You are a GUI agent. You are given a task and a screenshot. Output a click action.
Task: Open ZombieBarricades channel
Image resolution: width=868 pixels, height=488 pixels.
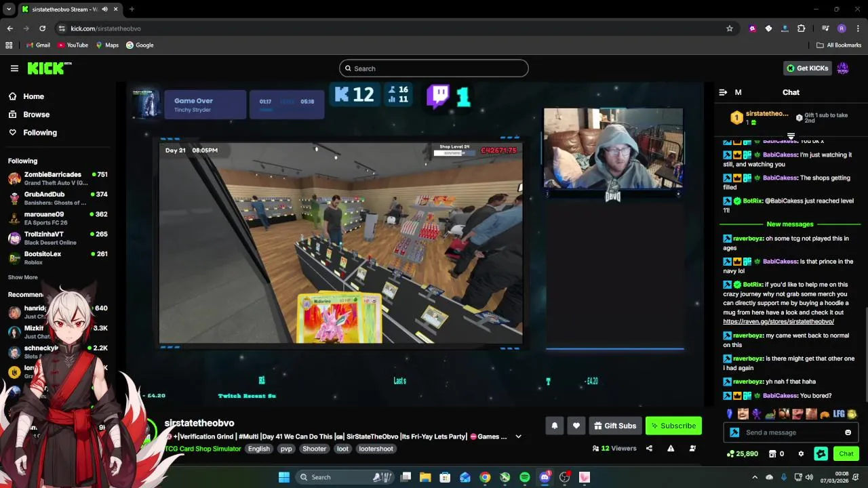pyautogui.click(x=58, y=179)
